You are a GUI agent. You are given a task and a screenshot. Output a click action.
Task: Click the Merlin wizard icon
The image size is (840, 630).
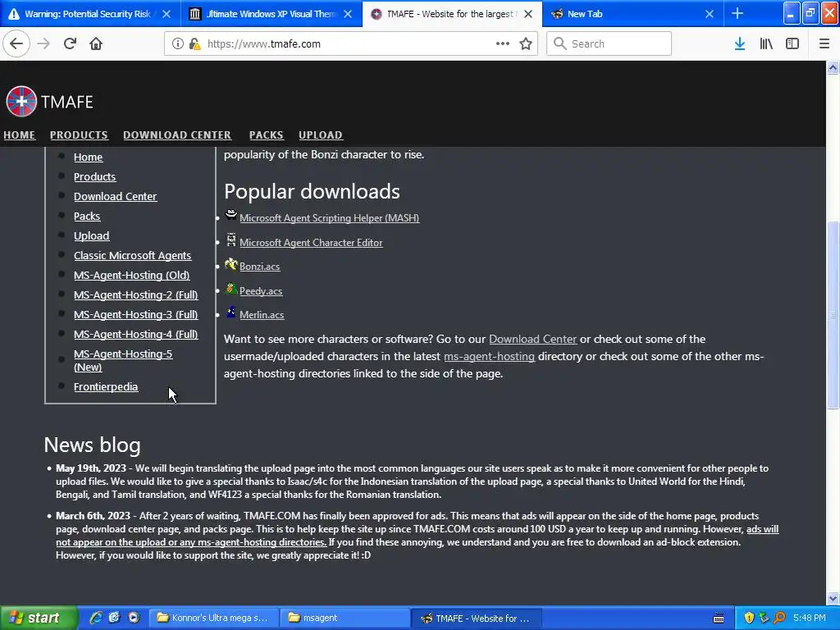[x=231, y=313]
